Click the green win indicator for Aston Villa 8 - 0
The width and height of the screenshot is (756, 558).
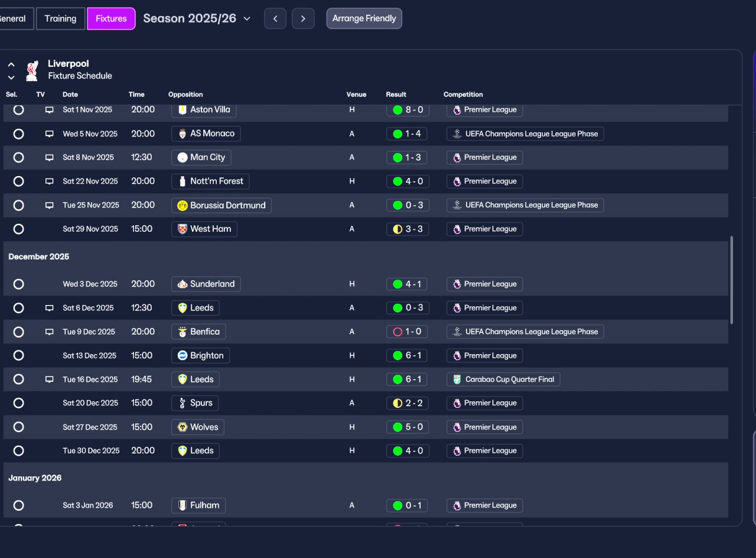pyautogui.click(x=397, y=110)
